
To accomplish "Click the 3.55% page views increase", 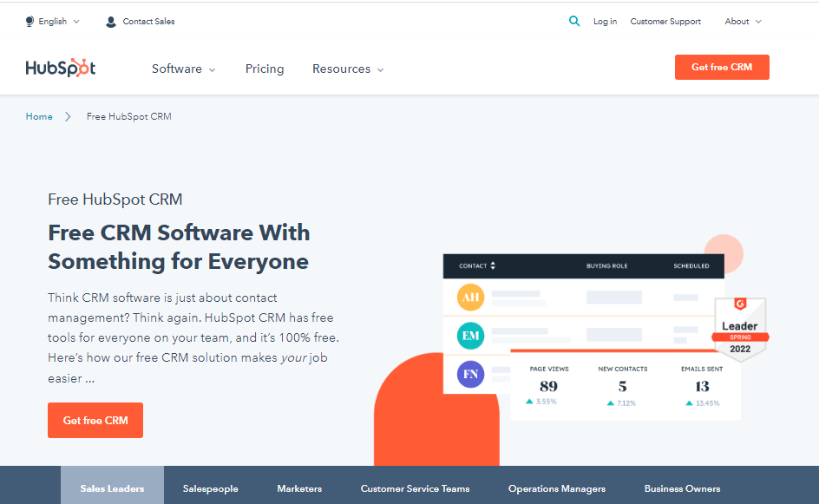I will pyautogui.click(x=541, y=402).
